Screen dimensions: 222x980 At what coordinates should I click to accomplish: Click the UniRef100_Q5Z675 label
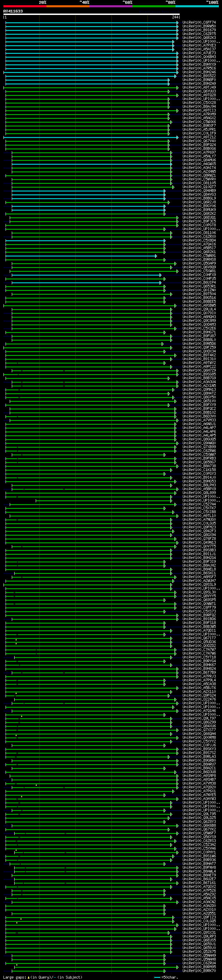[199, 951]
